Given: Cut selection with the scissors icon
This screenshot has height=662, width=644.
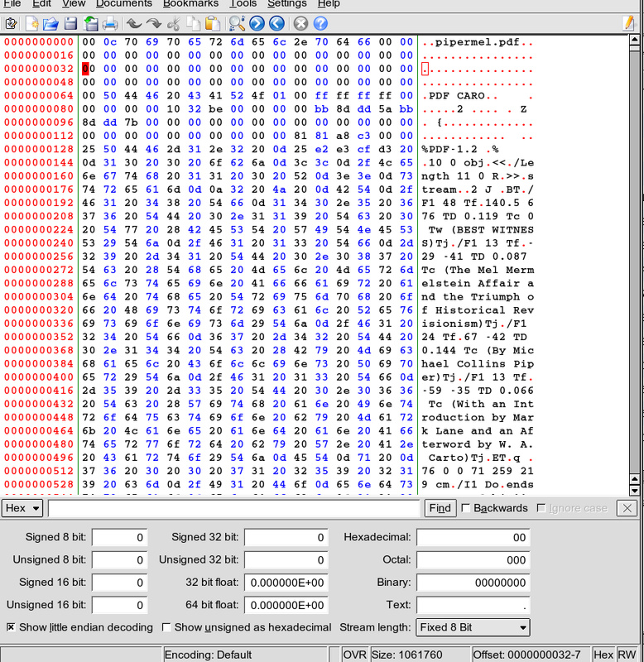Looking at the screenshot, I should [x=174, y=23].
